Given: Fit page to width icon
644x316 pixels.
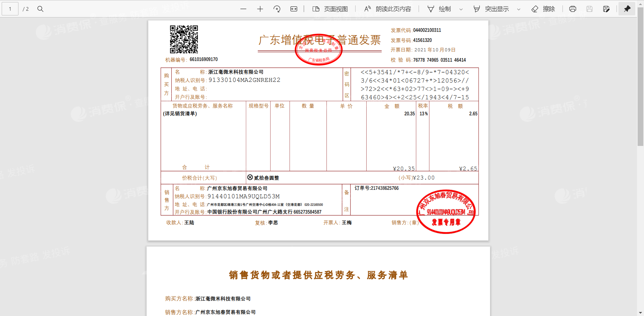Looking at the screenshot, I should [x=294, y=9].
